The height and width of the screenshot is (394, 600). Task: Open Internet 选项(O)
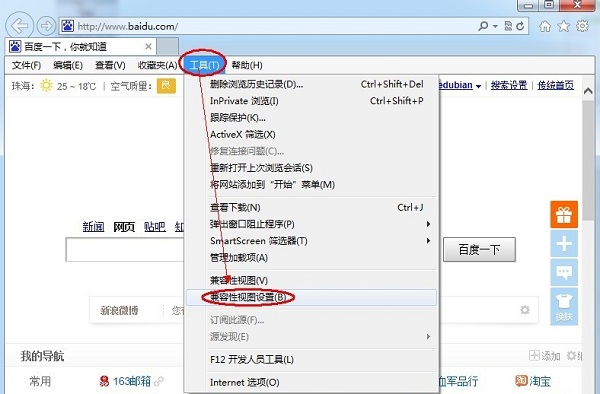(x=311, y=382)
